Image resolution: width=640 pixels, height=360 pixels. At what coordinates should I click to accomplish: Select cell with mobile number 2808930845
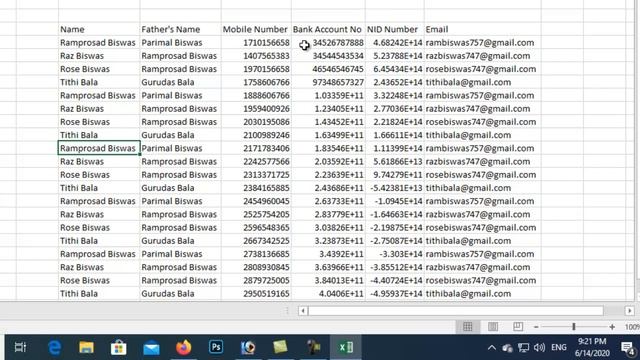[256, 267]
